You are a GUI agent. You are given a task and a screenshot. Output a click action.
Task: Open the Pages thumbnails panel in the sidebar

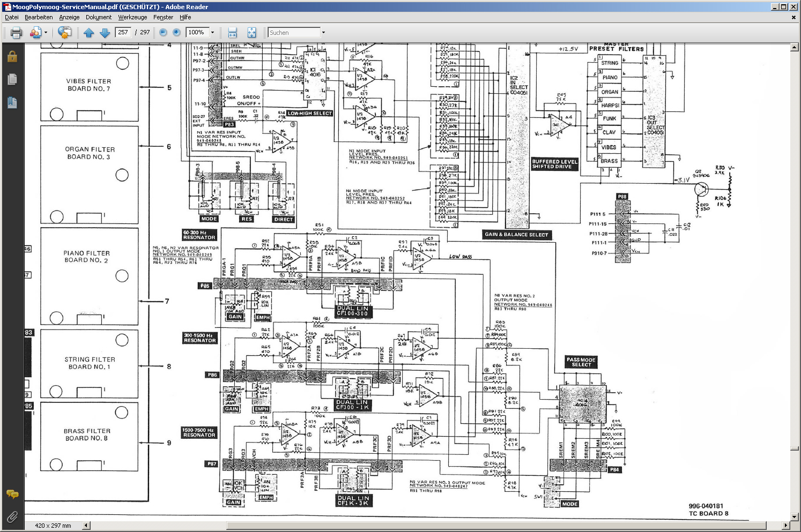12,79
